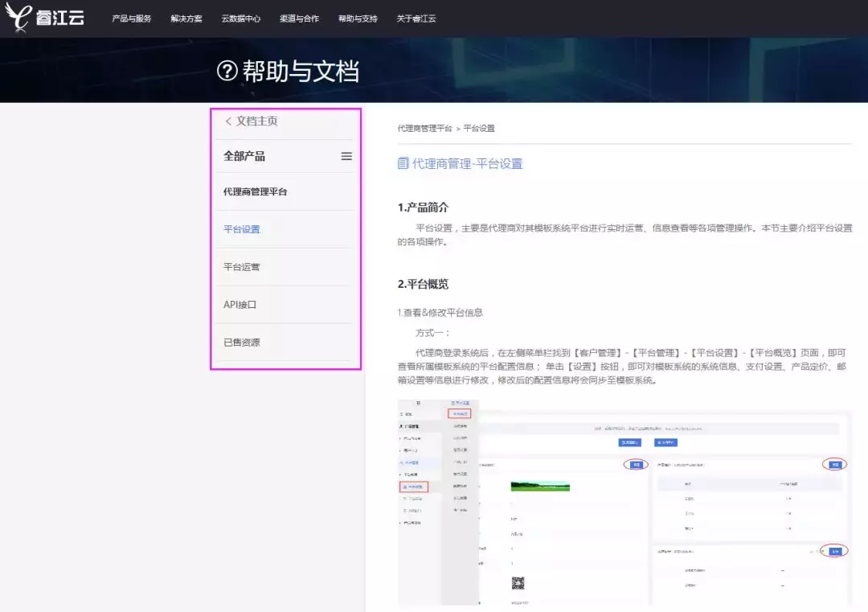868x612 pixels.
Task: Open the 已售资源 sidebar entry
Action: pyautogui.click(x=242, y=343)
